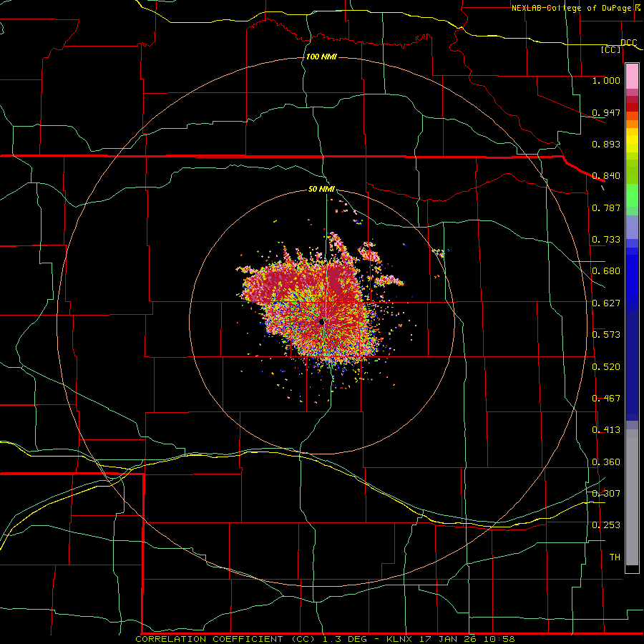Select the 0.733 scale value

point(606,240)
